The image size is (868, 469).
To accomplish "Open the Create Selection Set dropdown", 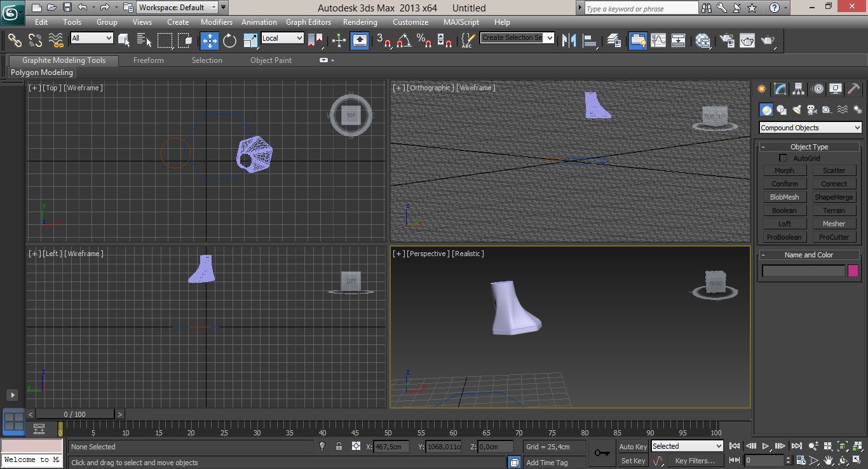I will 517,37.
